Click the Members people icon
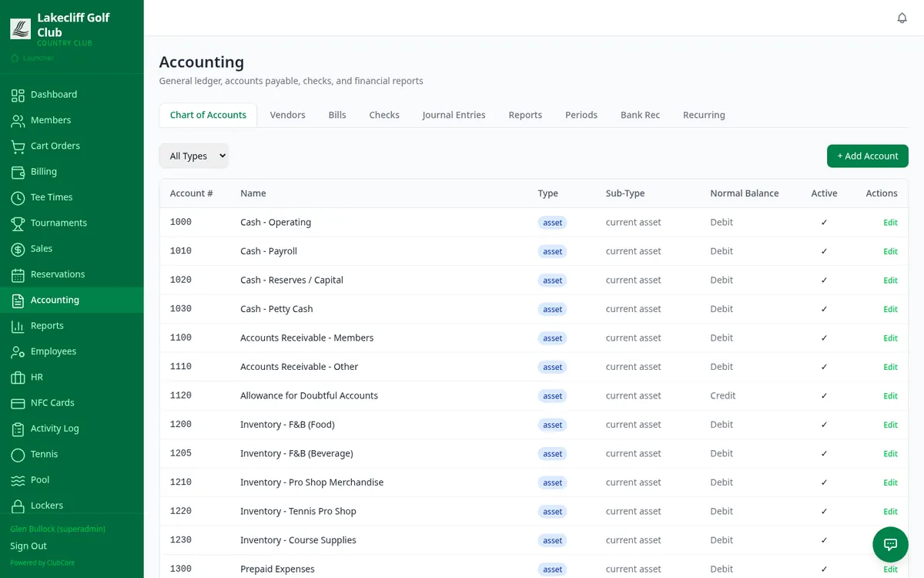The width and height of the screenshot is (924, 578). pyautogui.click(x=18, y=120)
